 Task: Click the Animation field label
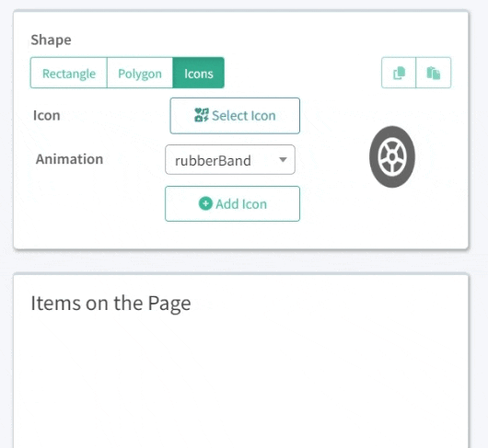click(69, 159)
